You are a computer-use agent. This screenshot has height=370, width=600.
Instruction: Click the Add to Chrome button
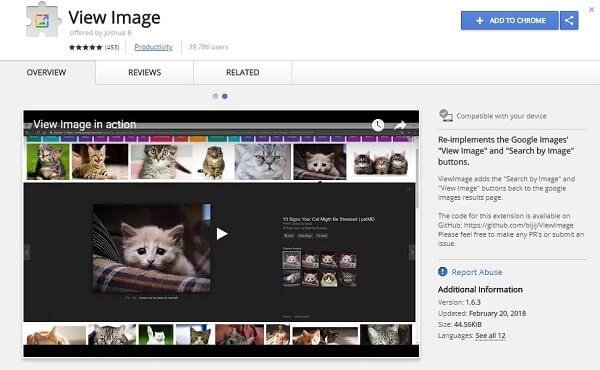point(510,20)
